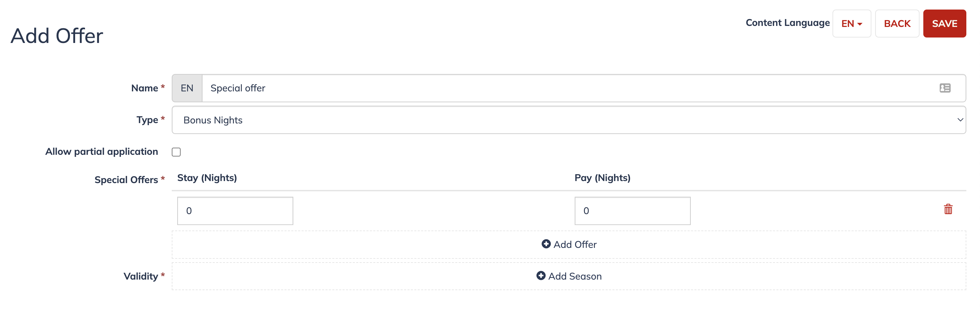
Task: Click the Add Offer text link
Action: pyautogui.click(x=575, y=244)
